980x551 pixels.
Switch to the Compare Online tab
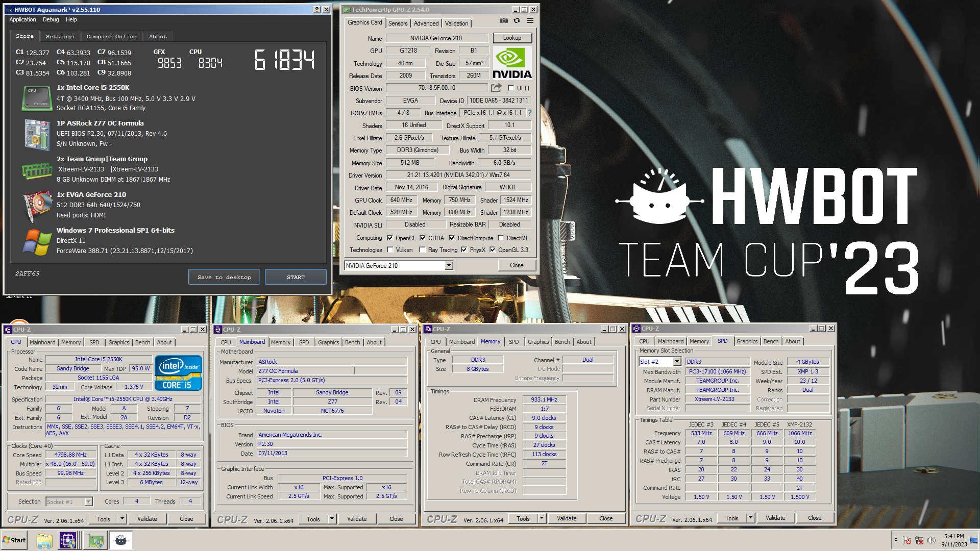click(x=111, y=36)
